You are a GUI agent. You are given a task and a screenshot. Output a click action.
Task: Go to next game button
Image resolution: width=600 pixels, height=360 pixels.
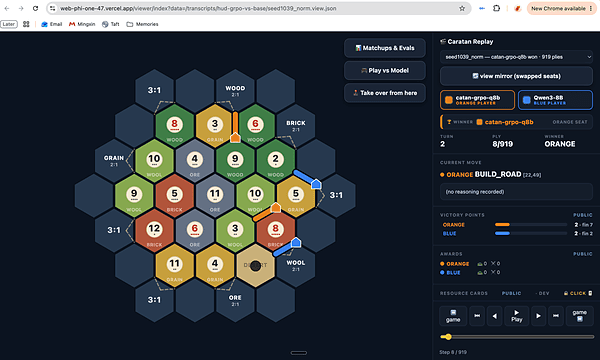pos(580,316)
